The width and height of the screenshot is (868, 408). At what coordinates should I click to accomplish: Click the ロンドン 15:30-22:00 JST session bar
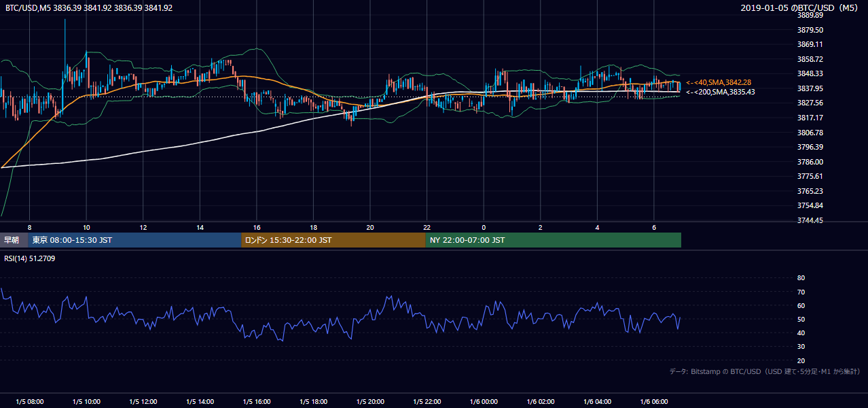tap(333, 240)
